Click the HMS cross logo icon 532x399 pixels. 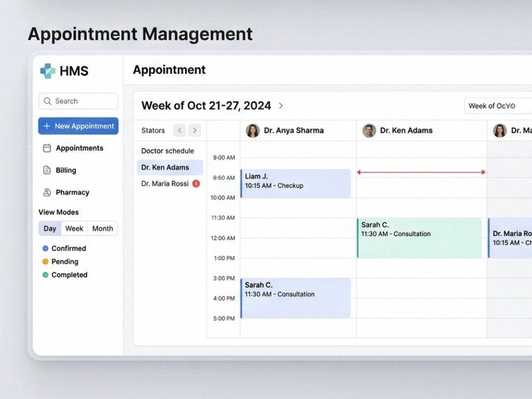point(48,71)
